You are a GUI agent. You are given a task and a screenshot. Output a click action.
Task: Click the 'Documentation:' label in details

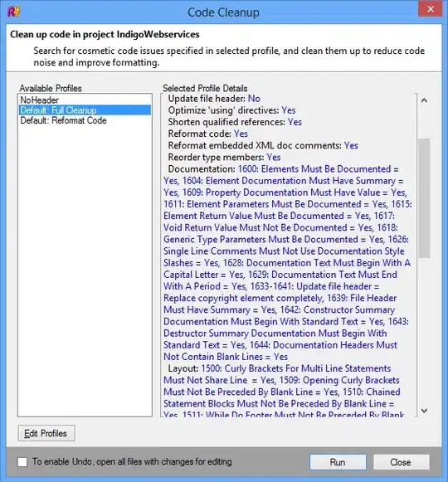[202, 169]
